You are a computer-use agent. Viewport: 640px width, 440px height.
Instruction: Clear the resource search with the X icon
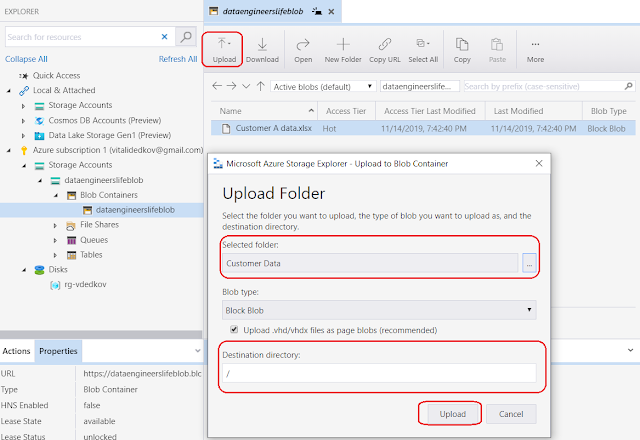point(164,37)
